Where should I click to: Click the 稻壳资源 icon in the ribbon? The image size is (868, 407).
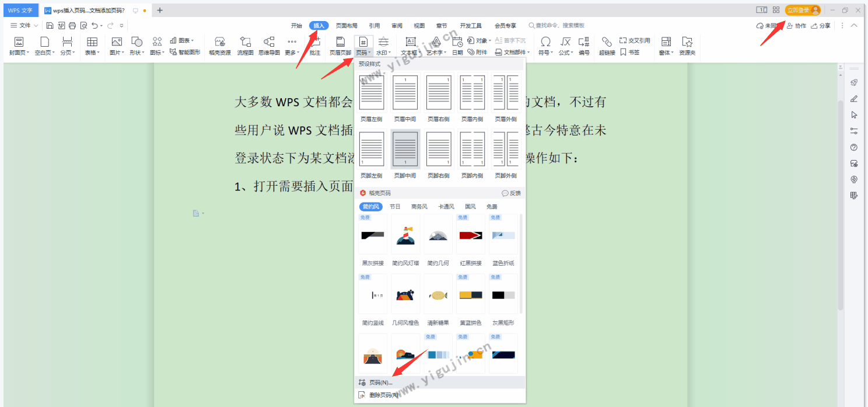pos(220,46)
